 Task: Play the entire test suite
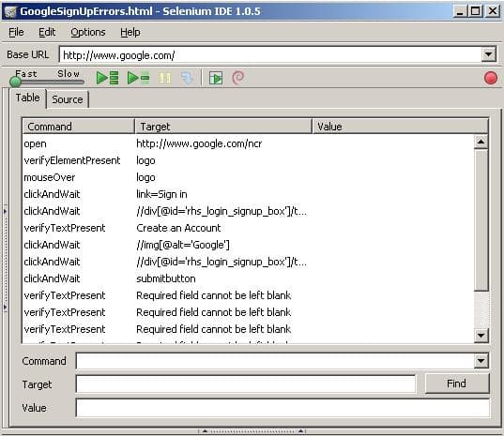pos(108,78)
